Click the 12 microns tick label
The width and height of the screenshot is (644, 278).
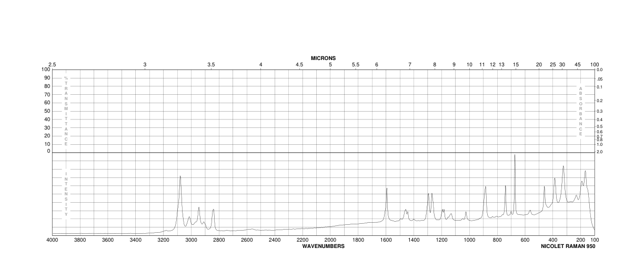click(493, 65)
